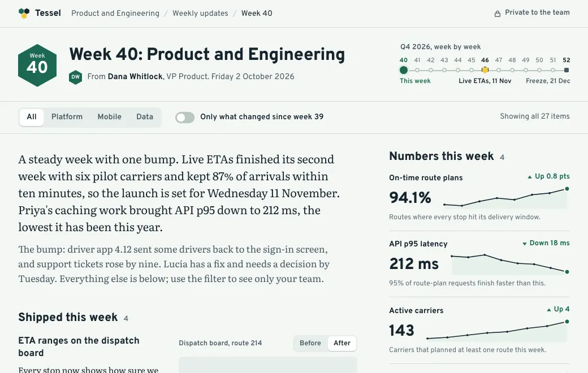The image size is (588, 373).
Task: Click week 51 marker on the timeline
Action: [553, 70]
